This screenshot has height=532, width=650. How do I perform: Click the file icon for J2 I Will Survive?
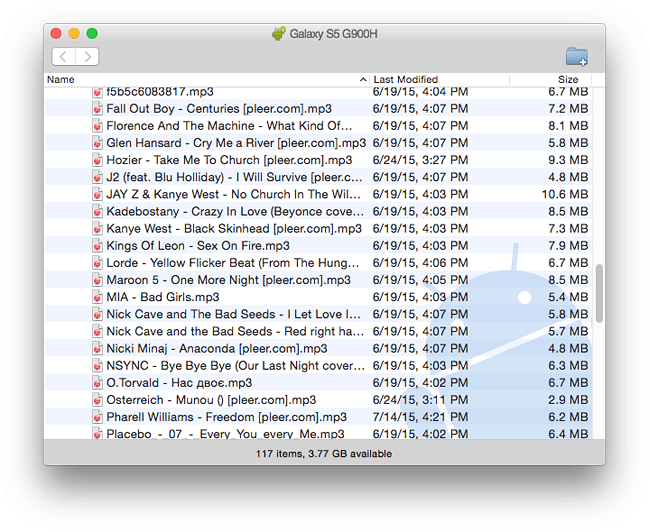pos(97,177)
